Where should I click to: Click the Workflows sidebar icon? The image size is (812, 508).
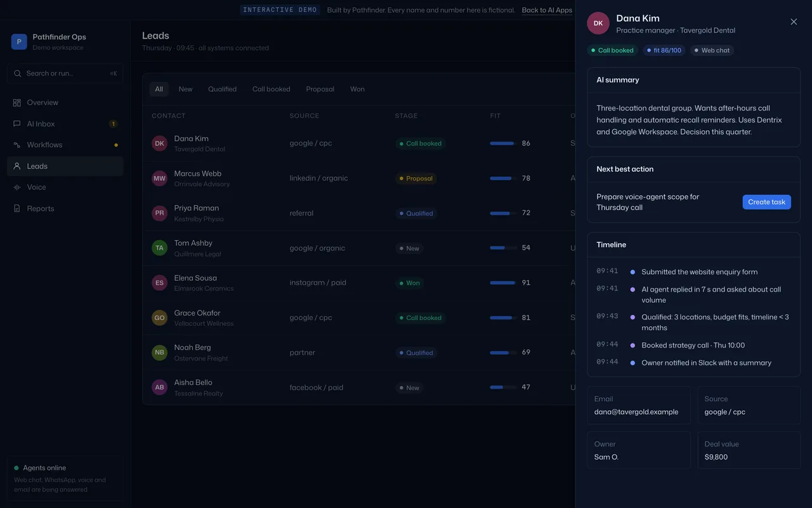[17, 145]
